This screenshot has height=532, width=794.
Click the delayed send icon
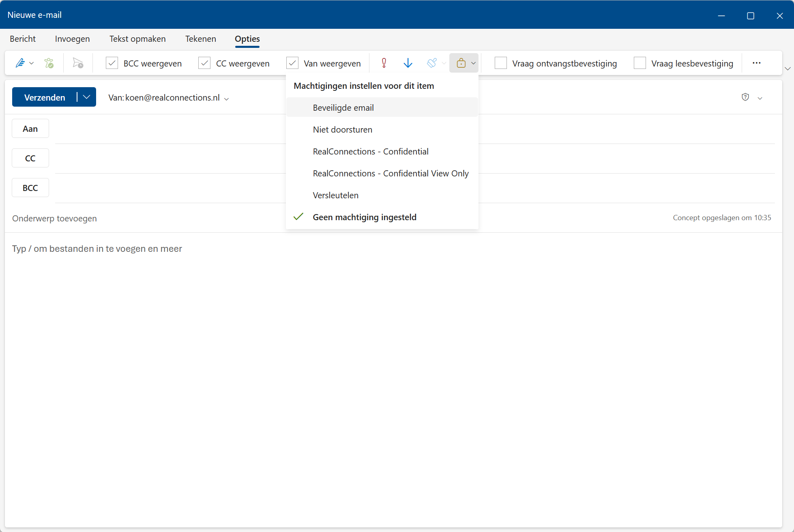[78, 63]
